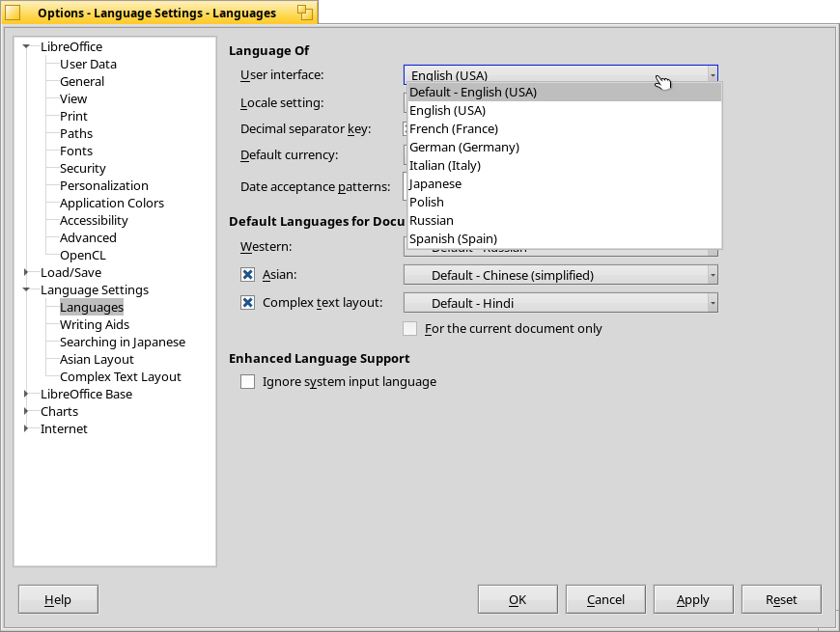Screen dimensions: 840x632
Task: Select View in the options tree
Action: pos(73,99)
